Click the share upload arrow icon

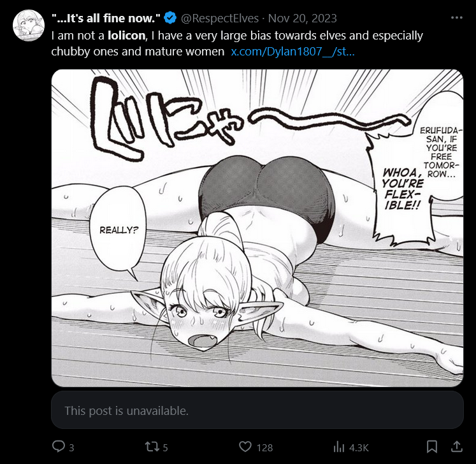pyautogui.click(x=457, y=447)
